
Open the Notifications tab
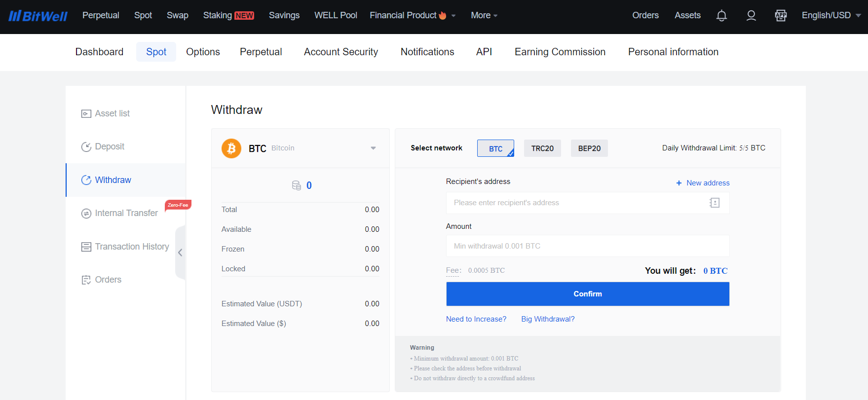427,52
